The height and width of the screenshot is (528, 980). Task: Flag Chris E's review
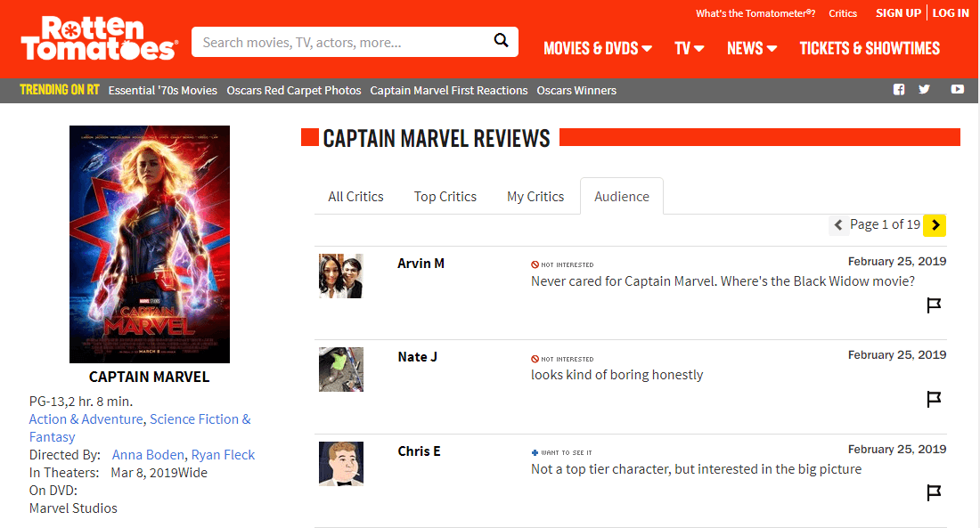click(x=934, y=492)
